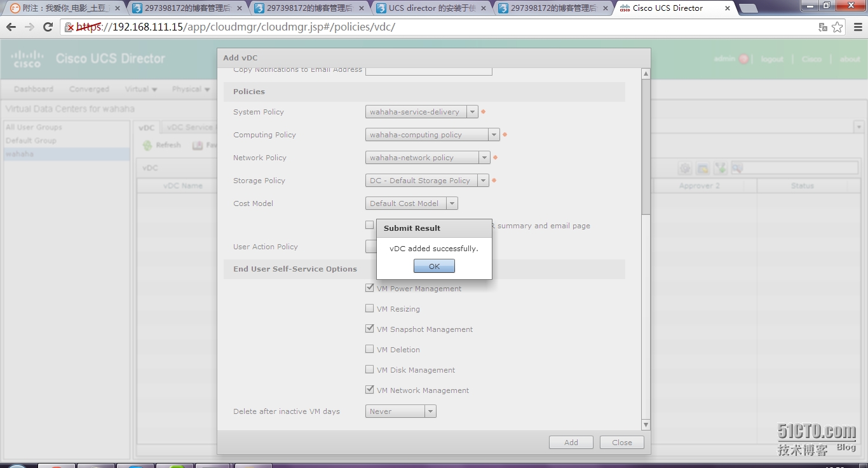
Task: Toggle VM Power Management checkbox
Action: pyautogui.click(x=369, y=288)
